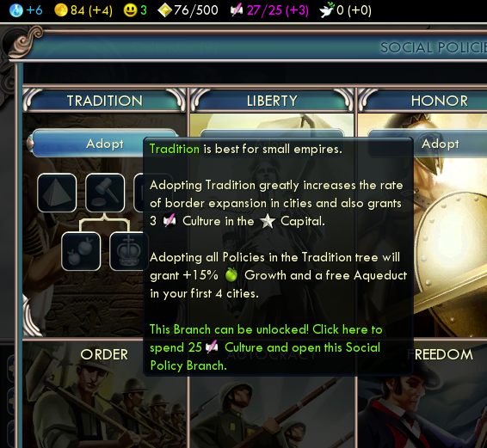Click the science beaker icon in top bar
The image size is (487, 448).
pyautogui.click(x=16, y=10)
